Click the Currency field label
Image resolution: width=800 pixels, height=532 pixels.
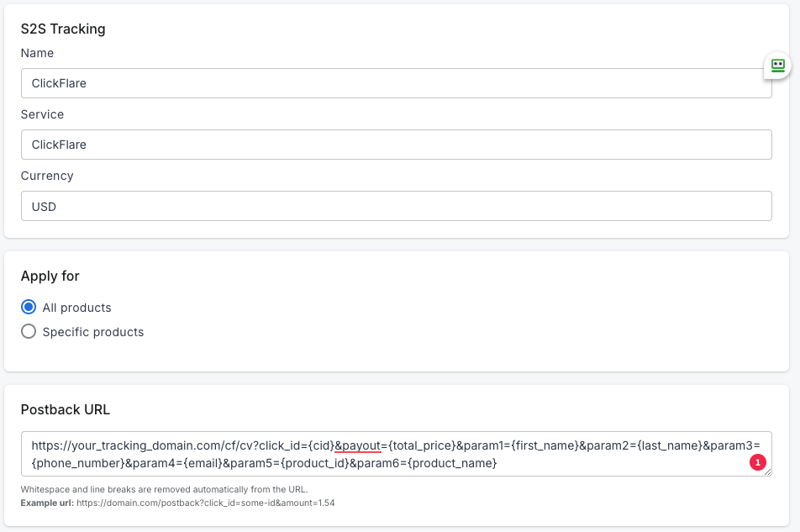(x=47, y=176)
